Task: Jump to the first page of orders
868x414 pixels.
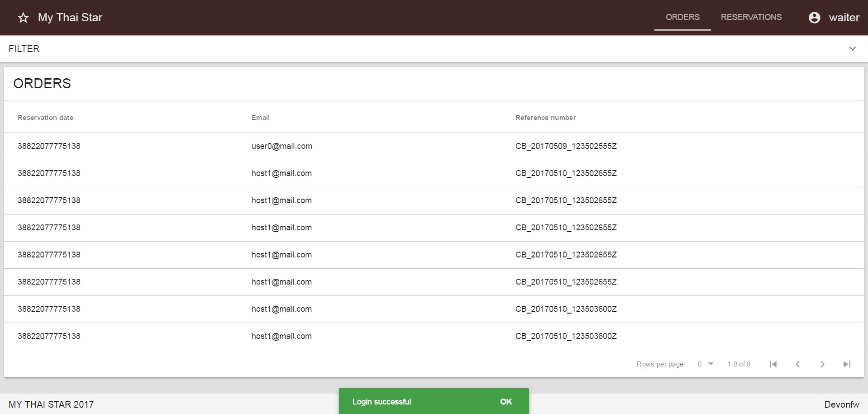Action: point(773,364)
